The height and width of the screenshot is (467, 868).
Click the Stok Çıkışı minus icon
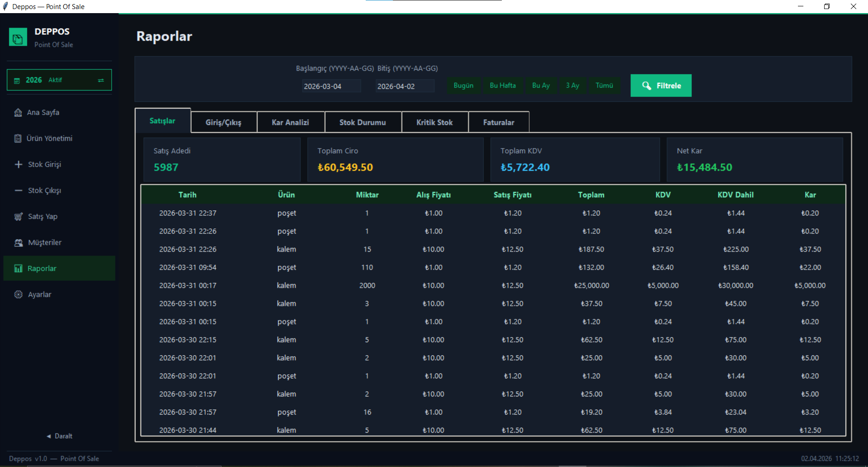(x=19, y=191)
